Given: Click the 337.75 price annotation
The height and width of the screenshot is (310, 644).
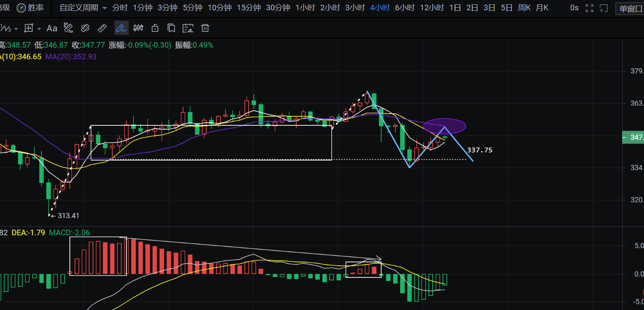Looking at the screenshot, I should 480,150.
